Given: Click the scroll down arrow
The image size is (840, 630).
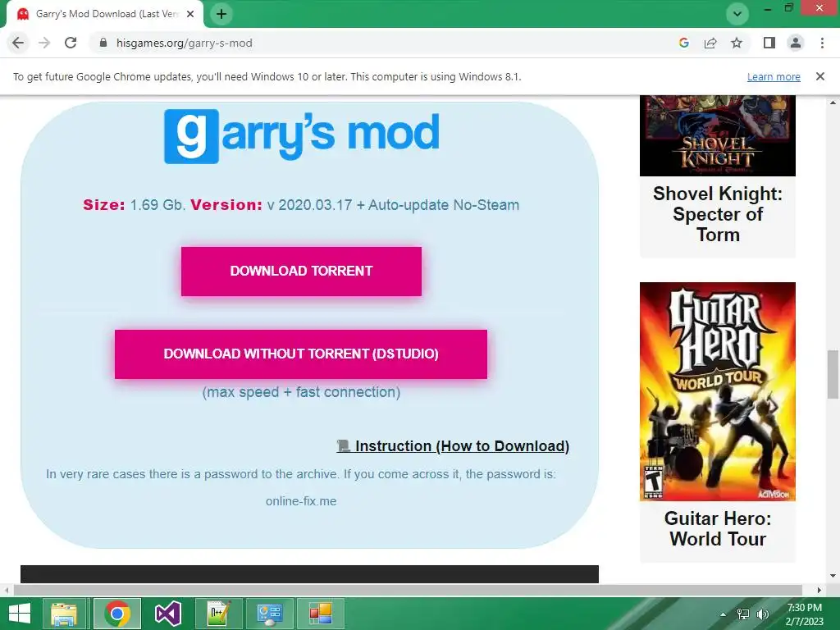Looking at the screenshot, I should click(833, 577).
